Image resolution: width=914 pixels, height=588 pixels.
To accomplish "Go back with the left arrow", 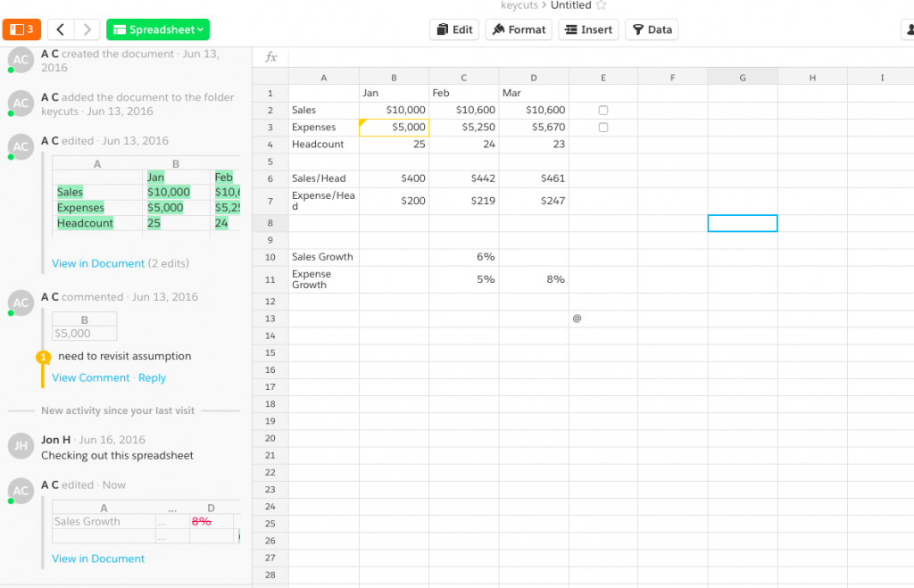I will click(61, 29).
